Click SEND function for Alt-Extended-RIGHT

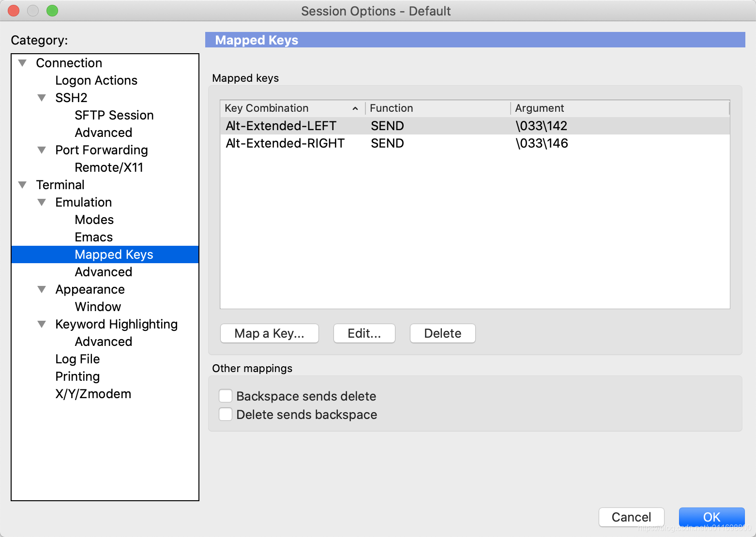coord(387,143)
